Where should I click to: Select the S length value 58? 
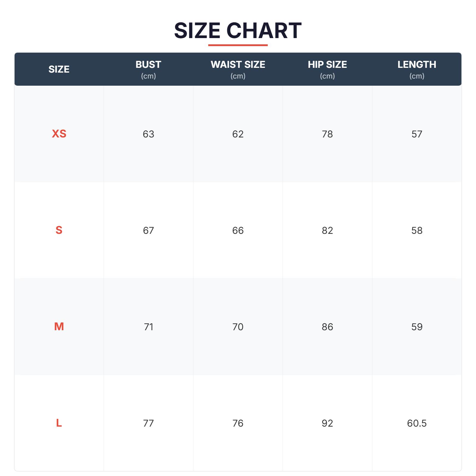[417, 231]
